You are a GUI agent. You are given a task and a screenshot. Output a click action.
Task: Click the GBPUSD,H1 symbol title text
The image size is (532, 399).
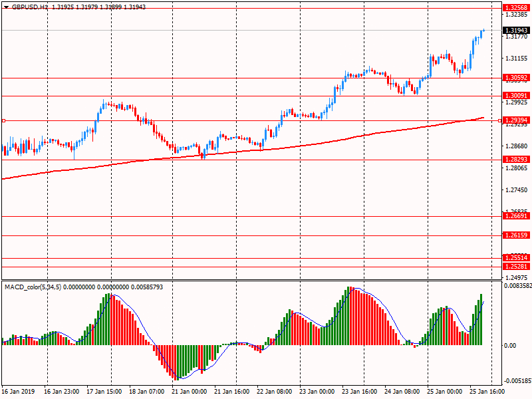(30, 7)
